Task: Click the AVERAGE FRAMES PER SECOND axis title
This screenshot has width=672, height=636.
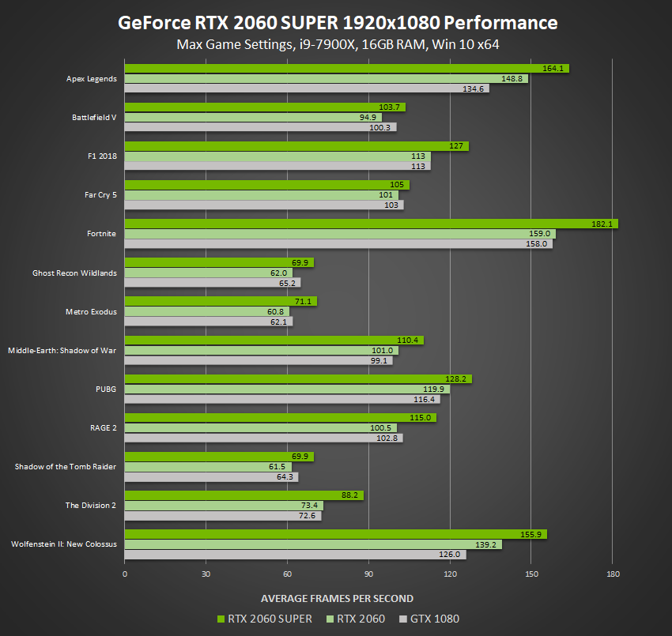Action: (x=336, y=598)
